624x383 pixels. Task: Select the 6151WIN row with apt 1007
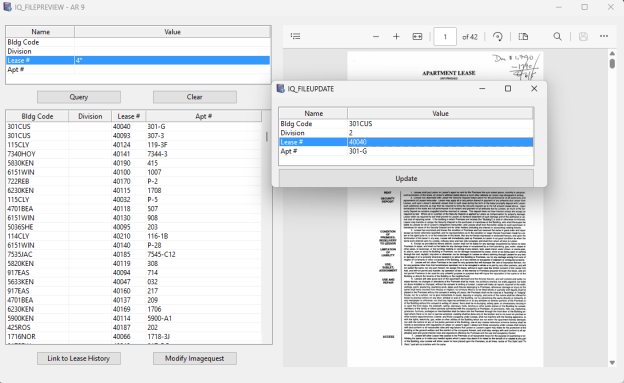pyautogui.click(x=134, y=172)
